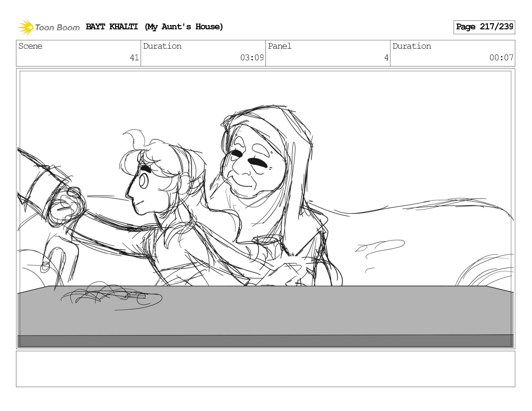Viewport: 532px width, 411px height.
Task: Select the scene number "41"
Action: pyautogui.click(x=134, y=58)
